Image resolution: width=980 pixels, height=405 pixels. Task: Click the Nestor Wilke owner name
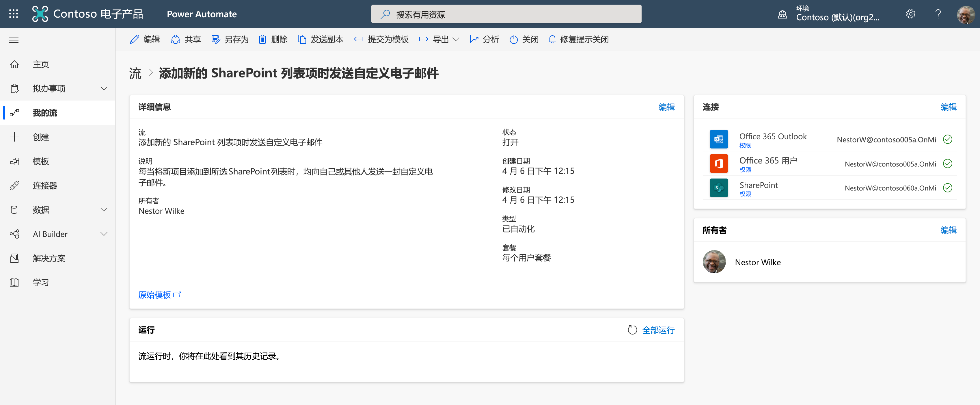click(757, 262)
